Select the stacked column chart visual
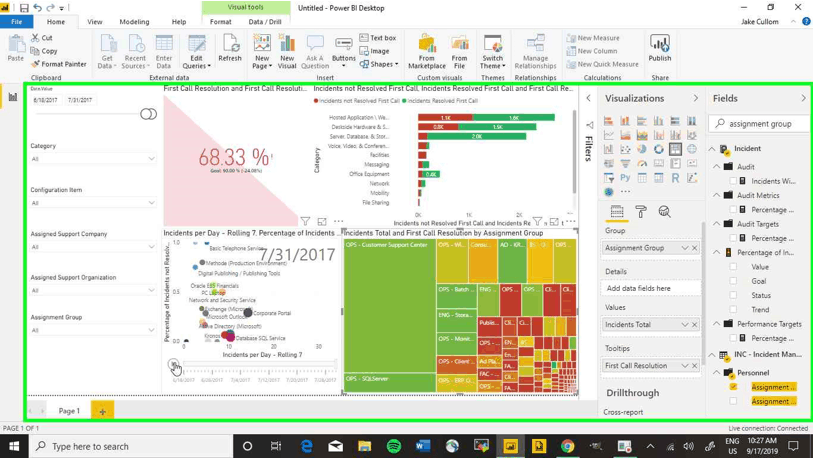 (625, 121)
